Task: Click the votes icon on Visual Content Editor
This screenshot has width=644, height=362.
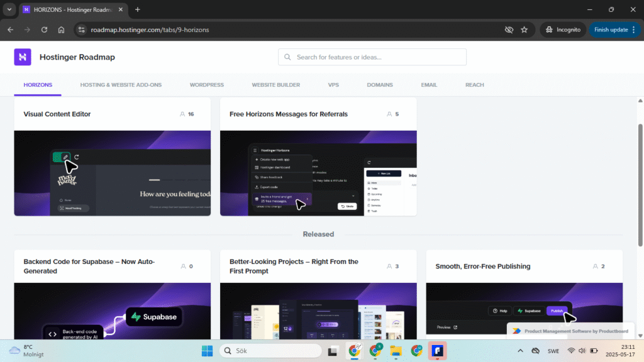Action: pyautogui.click(x=182, y=114)
